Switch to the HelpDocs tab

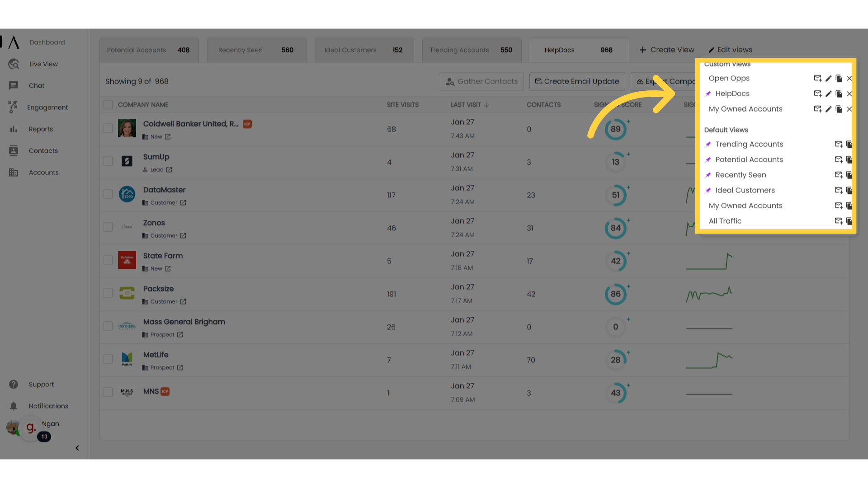click(x=580, y=50)
